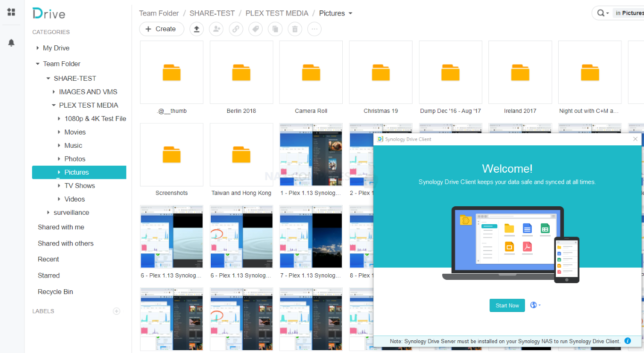The height and width of the screenshot is (353, 644).
Task: Open the Recycle Bin
Action: [55, 292]
